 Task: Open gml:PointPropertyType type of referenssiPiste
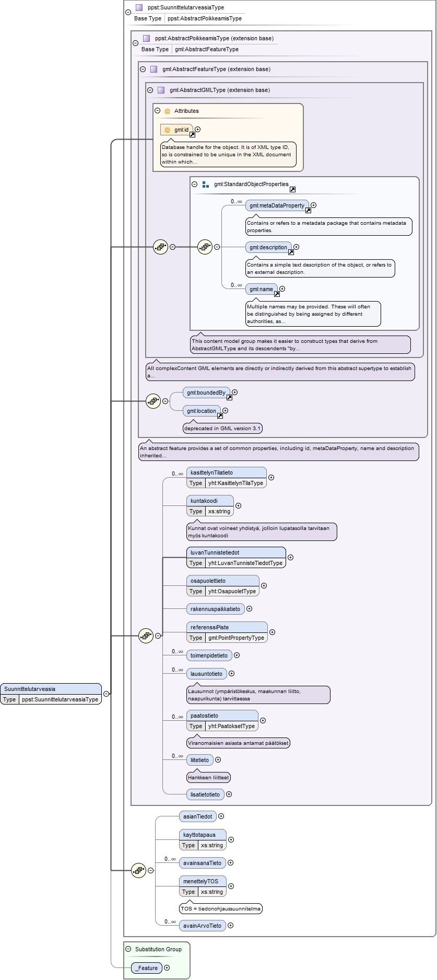[236, 638]
